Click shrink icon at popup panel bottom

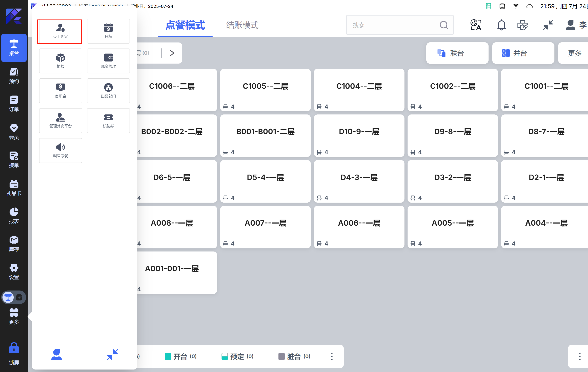click(x=113, y=354)
